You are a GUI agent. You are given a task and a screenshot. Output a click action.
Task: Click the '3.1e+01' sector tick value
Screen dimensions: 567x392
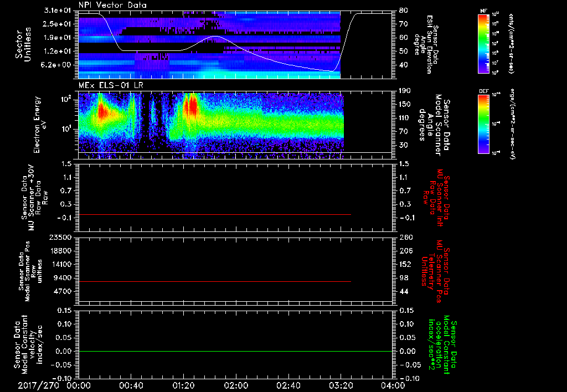tap(58, 11)
